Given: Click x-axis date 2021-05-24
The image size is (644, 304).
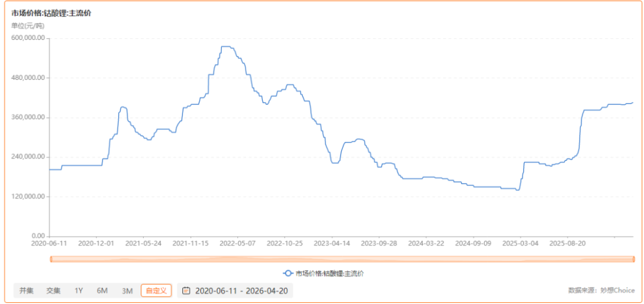Looking at the screenshot, I should tap(143, 243).
